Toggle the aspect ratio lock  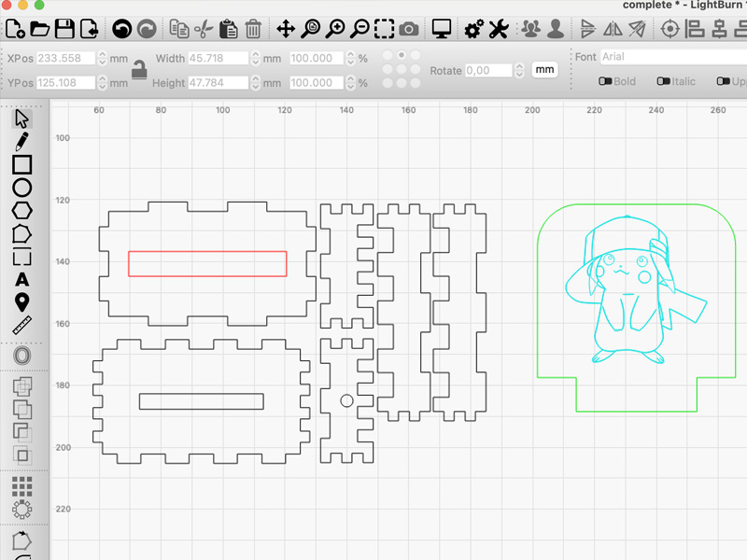139,70
